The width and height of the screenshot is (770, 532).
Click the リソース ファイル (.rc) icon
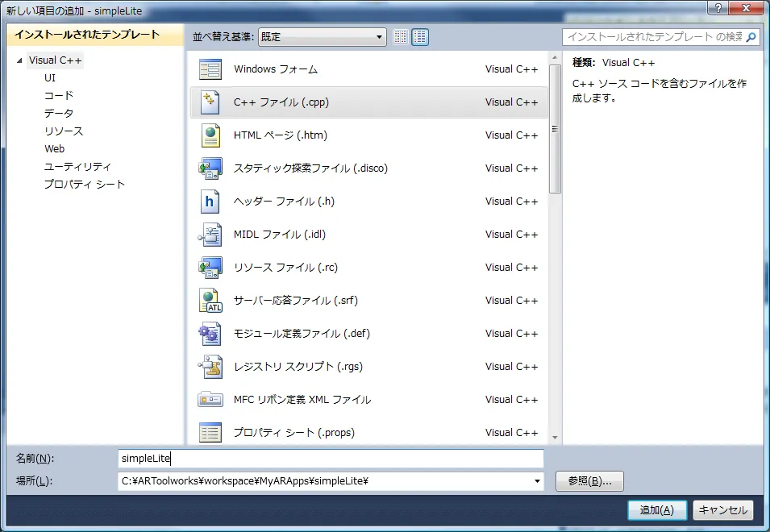pyautogui.click(x=210, y=268)
